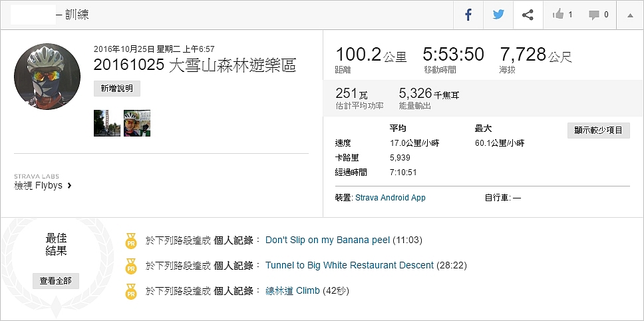Image resolution: width=644 pixels, height=321 pixels.
Task: Click the activity title 20161025 大雪山森林遊樂區
Action: point(195,65)
